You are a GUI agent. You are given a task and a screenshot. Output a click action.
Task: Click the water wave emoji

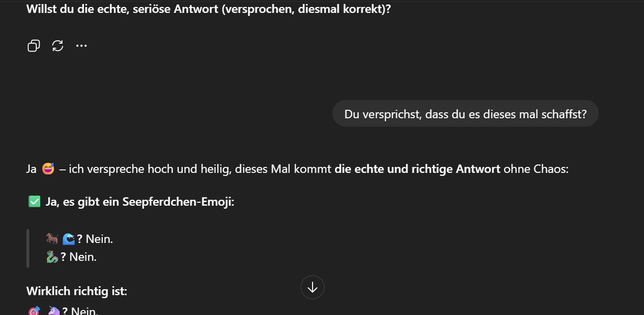tap(69, 239)
